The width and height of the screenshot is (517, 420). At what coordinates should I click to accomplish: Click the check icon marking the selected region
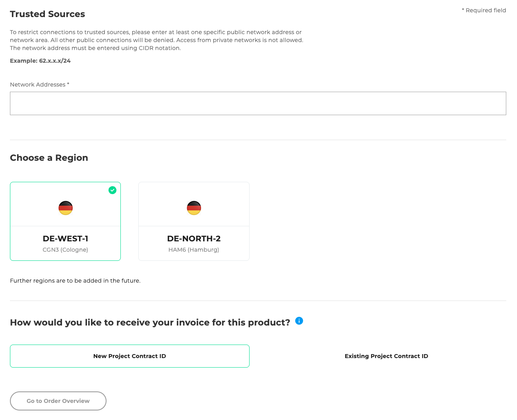click(112, 190)
